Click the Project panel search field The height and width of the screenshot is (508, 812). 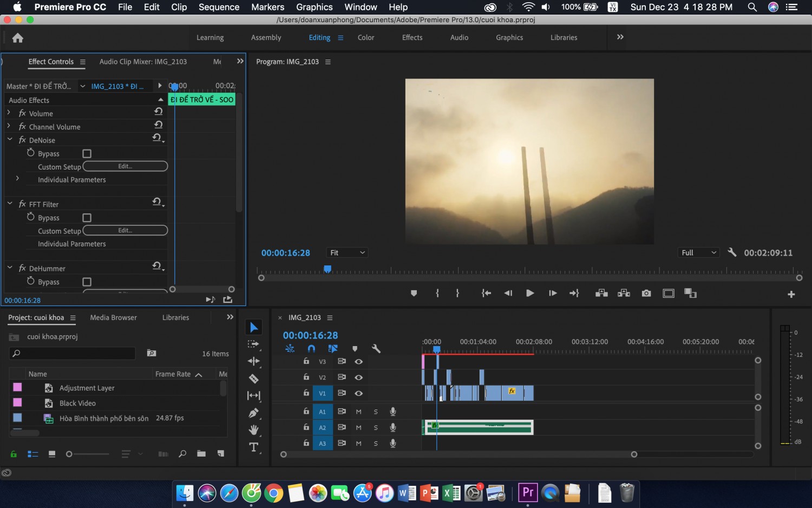pyautogui.click(x=73, y=354)
